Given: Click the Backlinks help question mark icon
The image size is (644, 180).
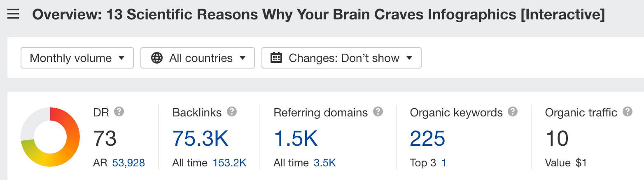Looking at the screenshot, I should pos(232,111).
